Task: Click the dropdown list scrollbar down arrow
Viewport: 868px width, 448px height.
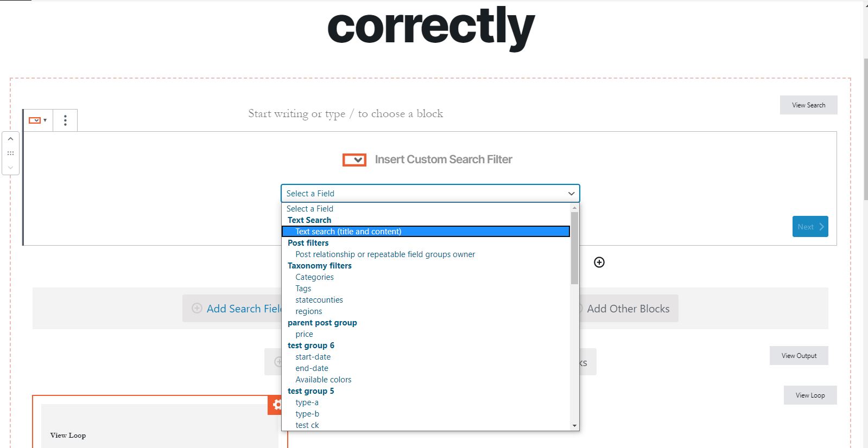Action: coord(574,426)
